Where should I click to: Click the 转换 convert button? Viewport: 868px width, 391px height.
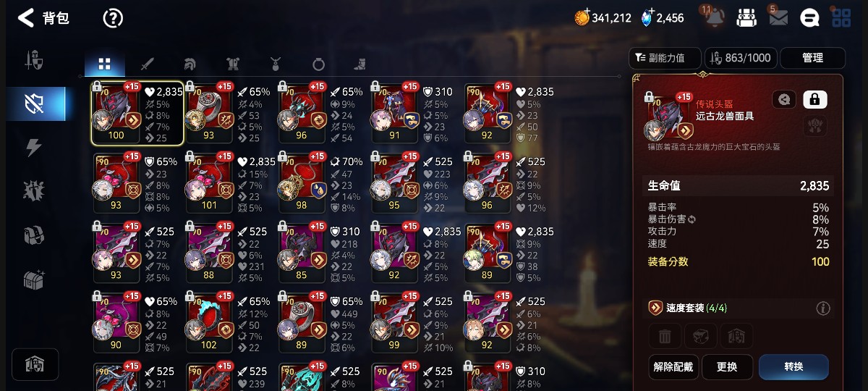coord(793,366)
